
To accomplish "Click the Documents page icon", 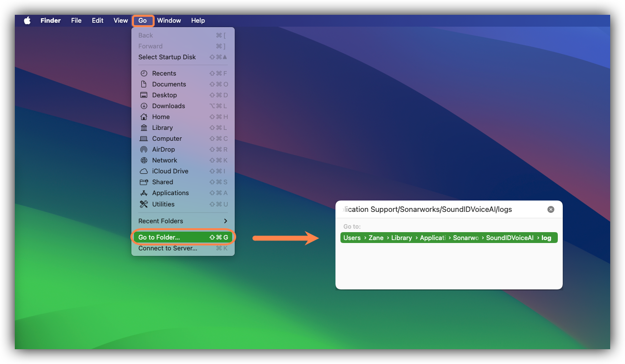I will point(144,84).
